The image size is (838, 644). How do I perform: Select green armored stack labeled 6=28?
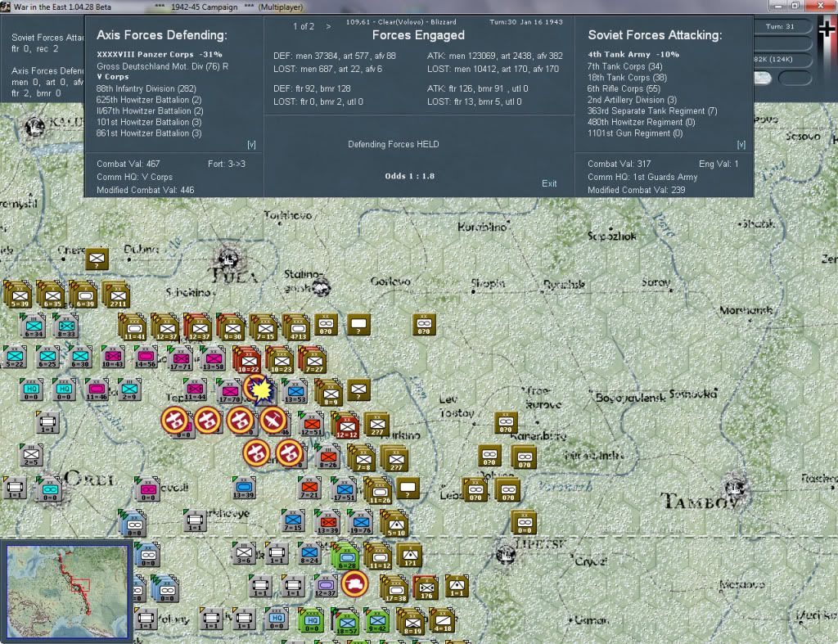[x=346, y=556]
